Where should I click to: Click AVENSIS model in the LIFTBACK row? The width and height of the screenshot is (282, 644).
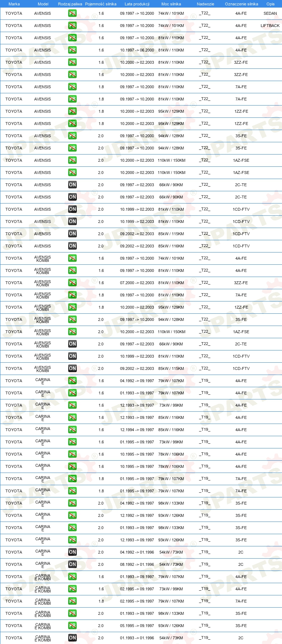[43, 26]
